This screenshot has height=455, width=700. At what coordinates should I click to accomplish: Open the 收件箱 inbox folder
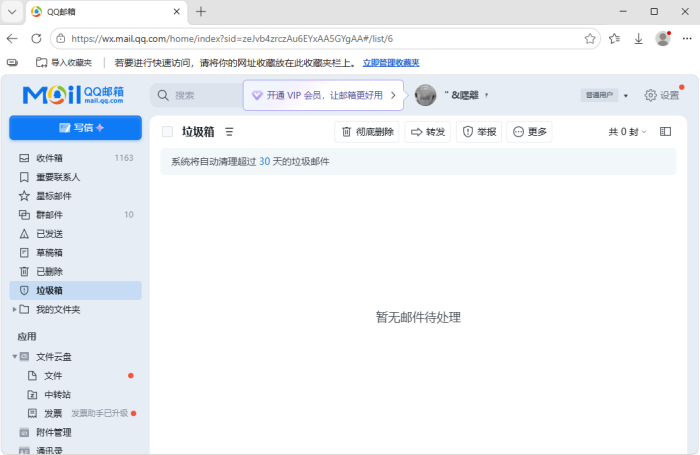coord(75,158)
